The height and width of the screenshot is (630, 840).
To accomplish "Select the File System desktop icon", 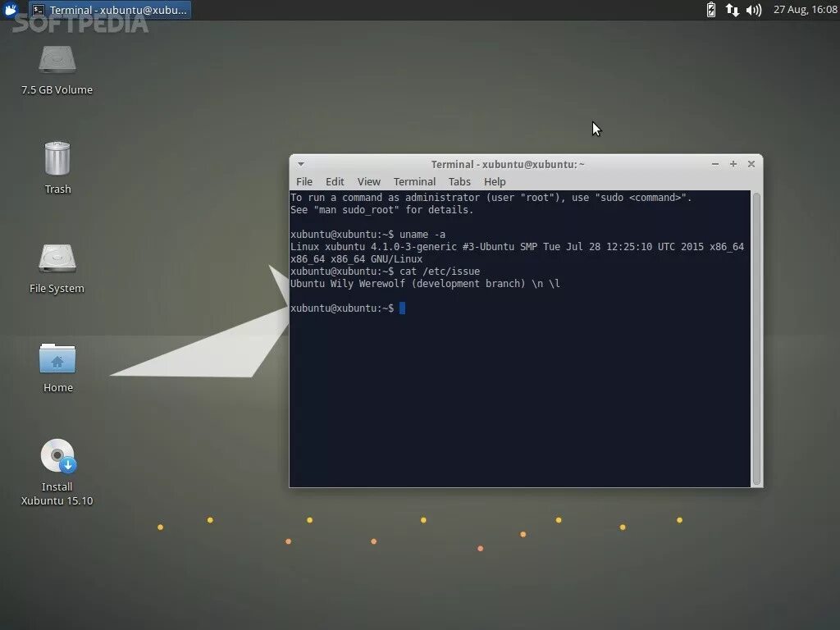I will [57, 269].
